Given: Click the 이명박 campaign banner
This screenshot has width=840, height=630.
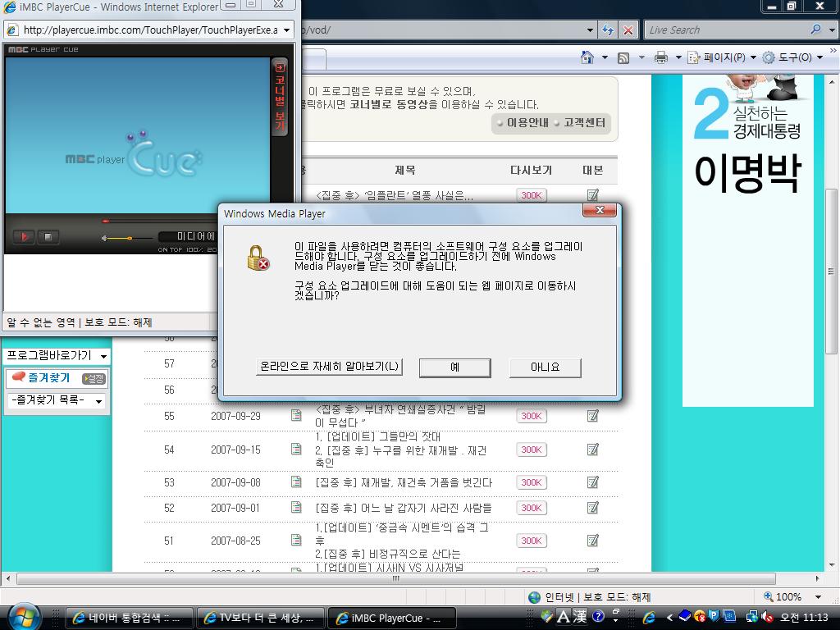Looking at the screenshot, I should (x=748, y=240).
